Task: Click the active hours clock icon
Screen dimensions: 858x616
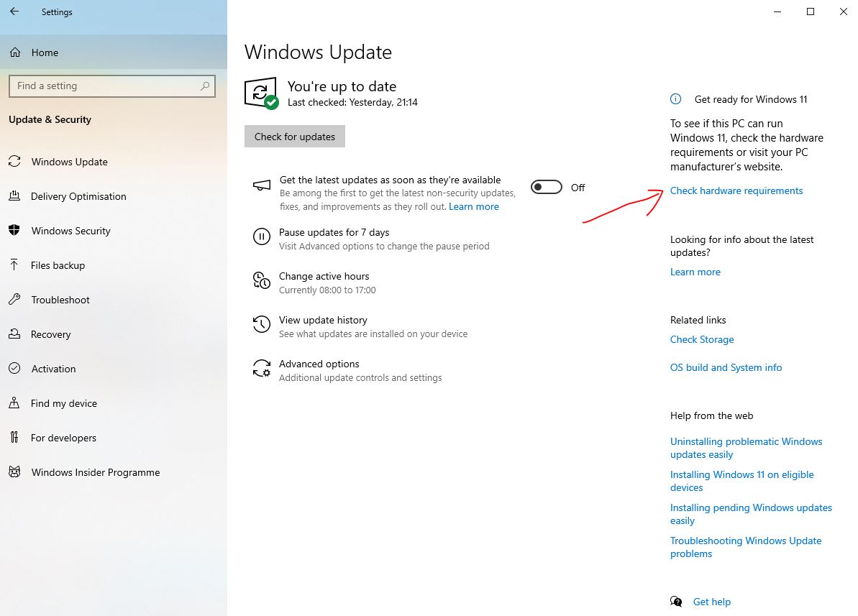Action: click(262, 280)
